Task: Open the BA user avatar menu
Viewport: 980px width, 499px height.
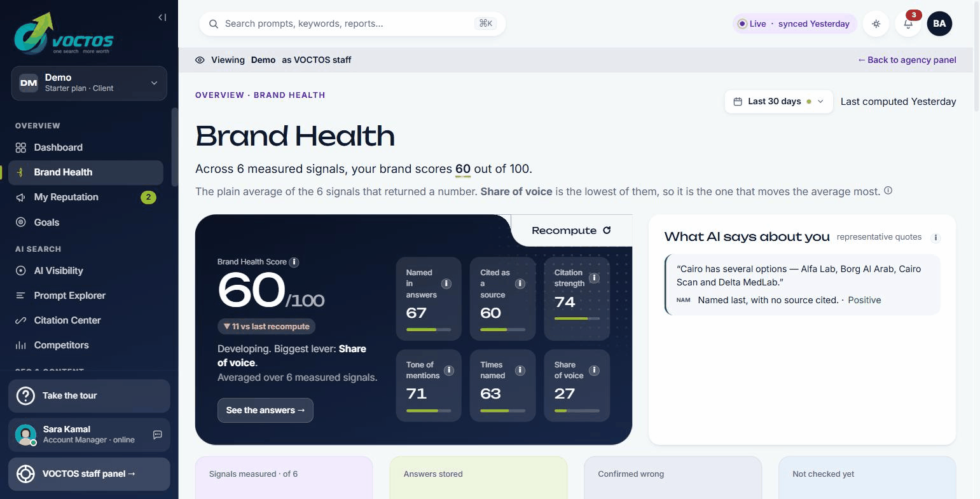Action: (x=939, y=24)
